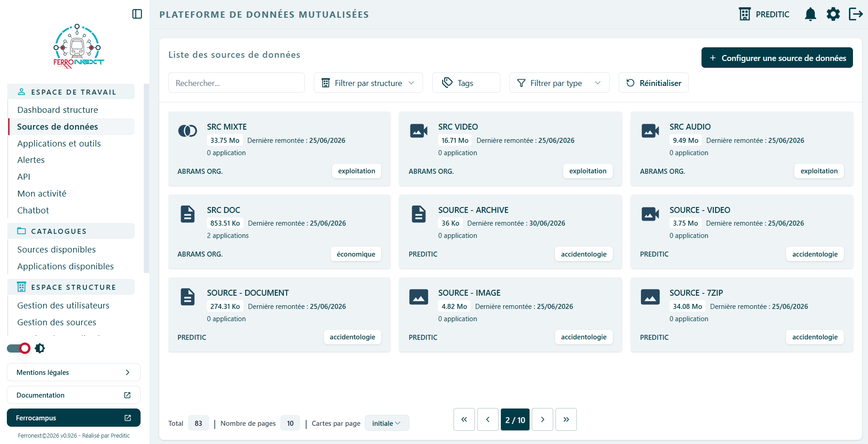
Task: Click the logout icon
Action: tap(856, 14)
